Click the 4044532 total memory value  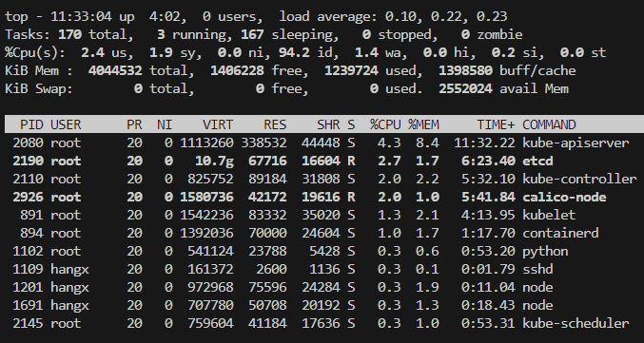115,70
